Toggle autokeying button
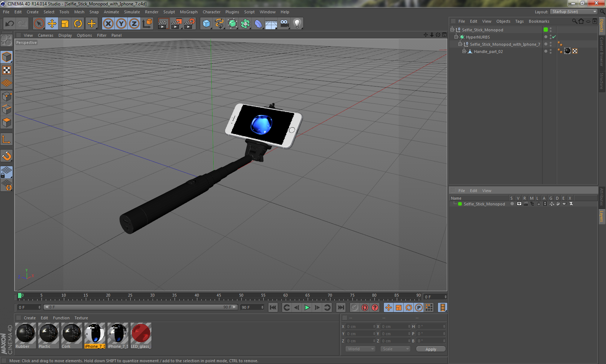Image resolution: width=606 pixels, height=364 pixels. click(x=365, y=307)
